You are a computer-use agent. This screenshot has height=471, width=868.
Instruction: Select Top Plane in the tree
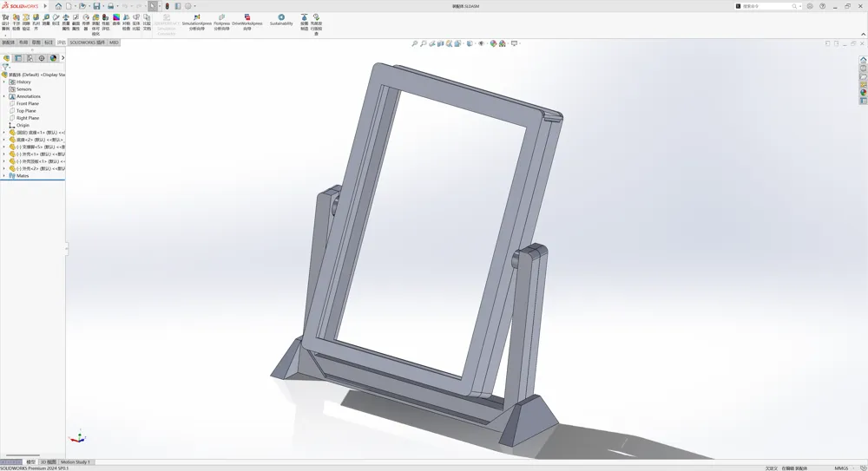26,111
